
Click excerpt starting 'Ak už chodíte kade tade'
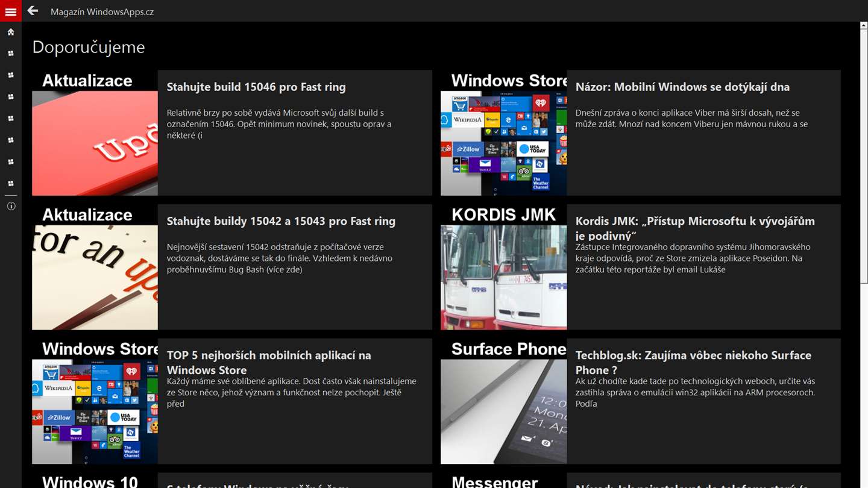pyautogui.click(x=695, y=392)
